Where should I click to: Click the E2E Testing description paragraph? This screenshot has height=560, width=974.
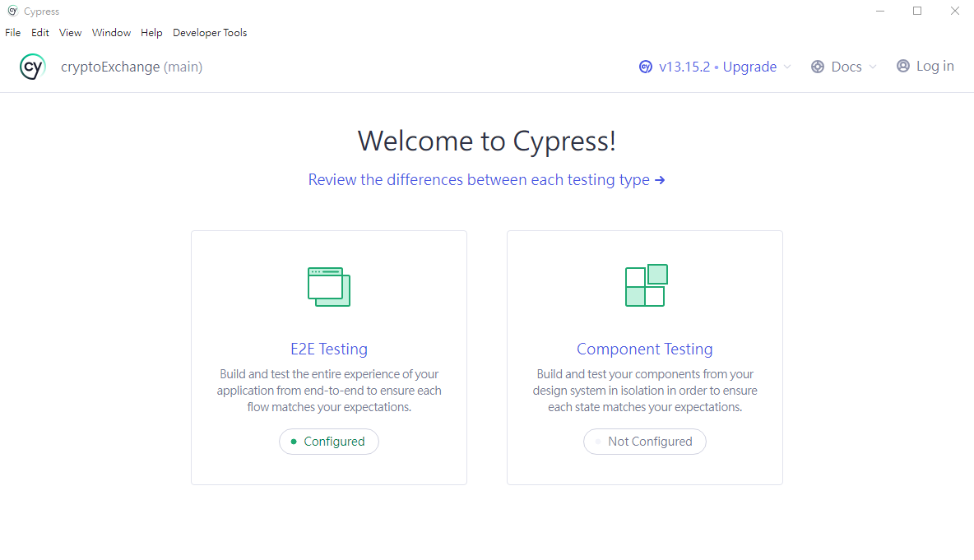tap(329, 391)
